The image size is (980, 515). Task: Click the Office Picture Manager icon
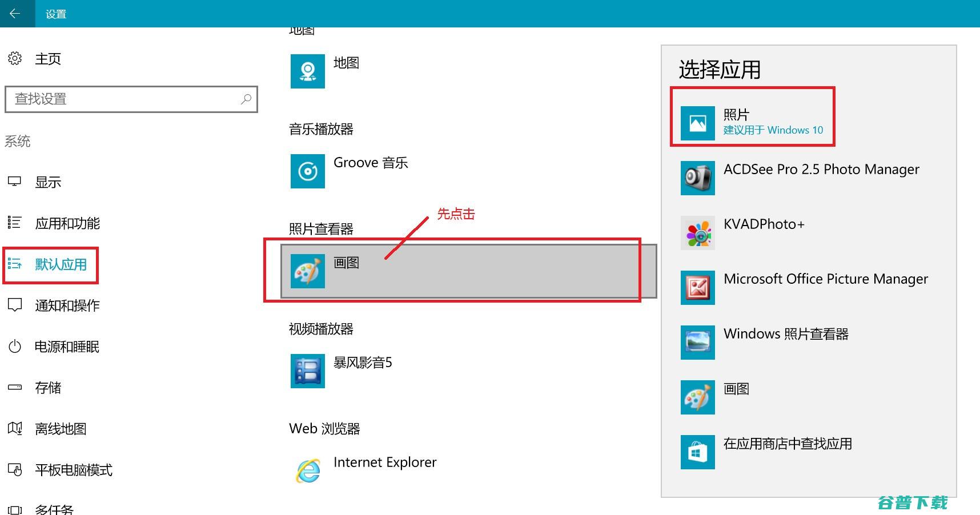point(698,288)
